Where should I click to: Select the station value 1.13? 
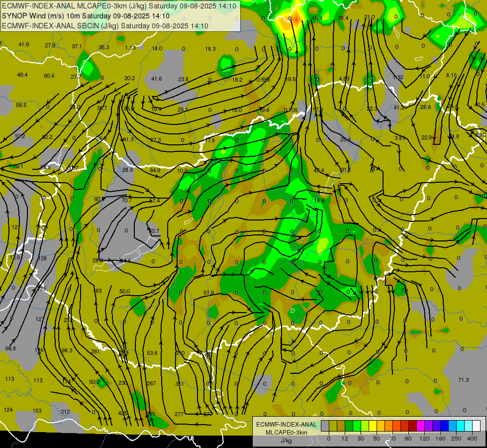[x=130, y=48]
